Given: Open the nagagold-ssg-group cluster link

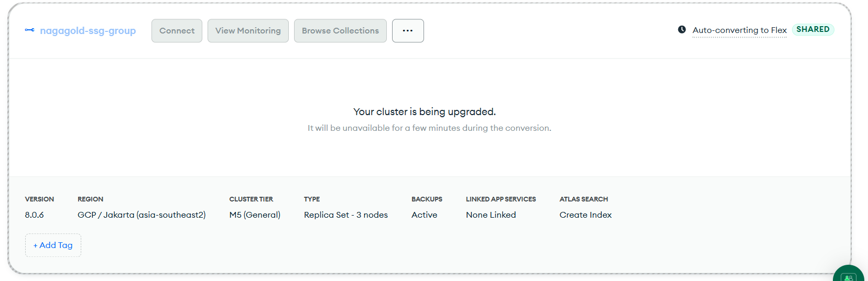Looking at the screenshot, I should tap(88, 31).
